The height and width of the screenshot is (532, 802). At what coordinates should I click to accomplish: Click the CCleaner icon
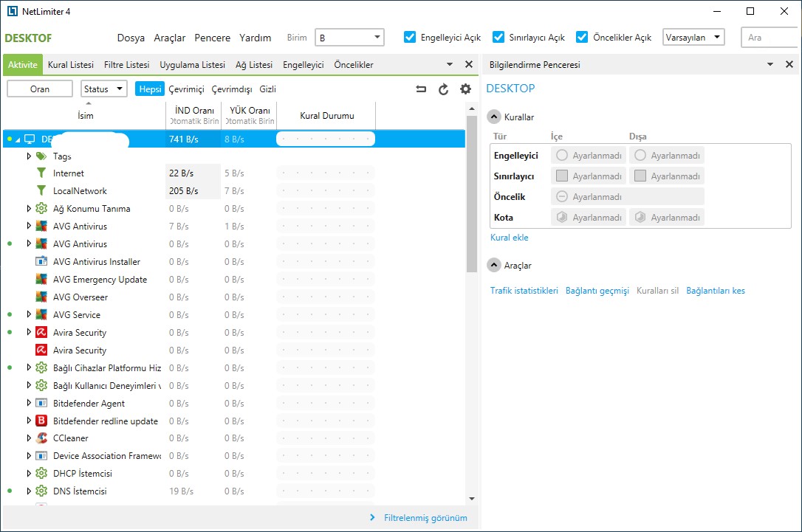click(x=41, y=438)
